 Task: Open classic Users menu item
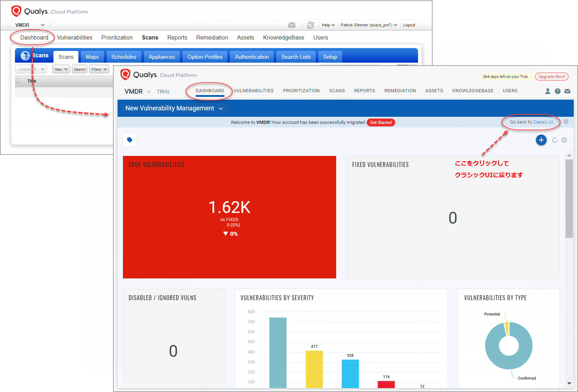click(x=321, y=37)
